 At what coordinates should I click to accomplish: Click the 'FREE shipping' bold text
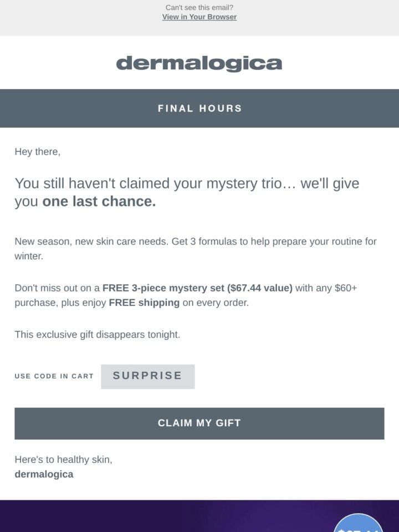(144, 303)
